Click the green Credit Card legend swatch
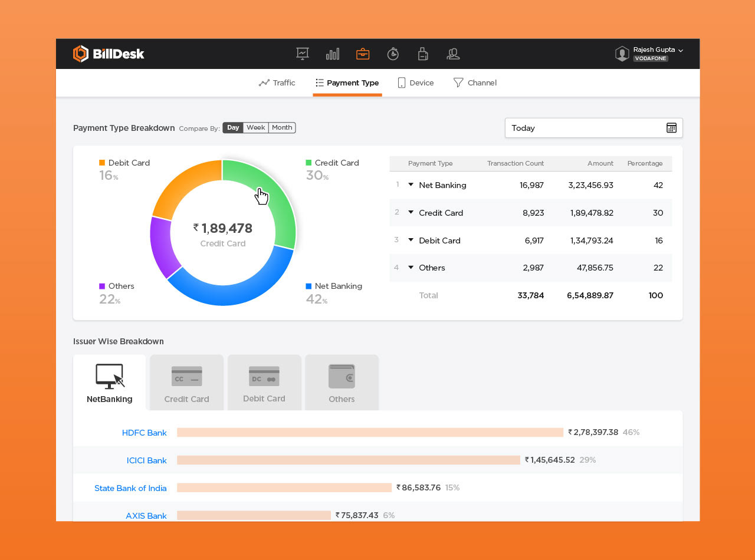755x560 pixels. click(308, 163)
